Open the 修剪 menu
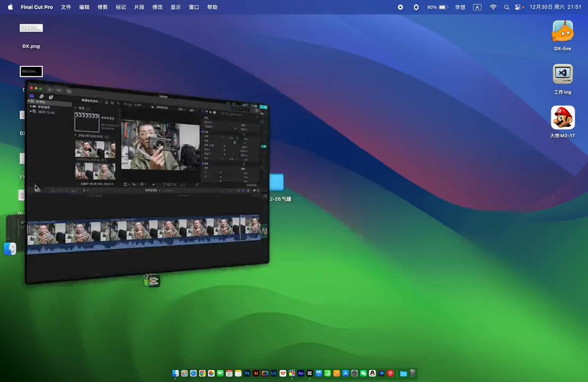 click(102, 7)
